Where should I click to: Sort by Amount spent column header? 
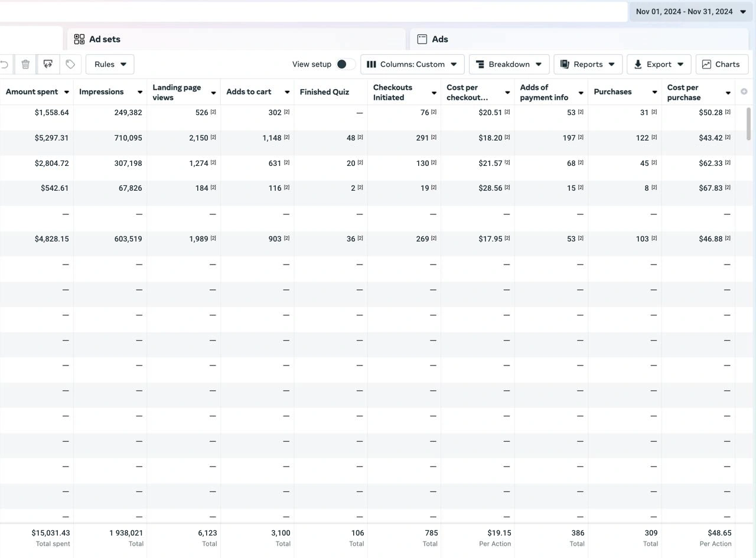32,92
